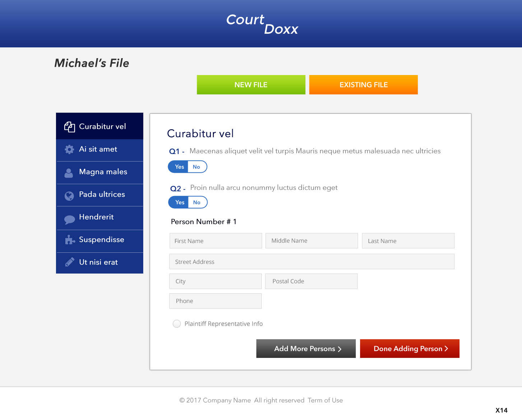Select No for question Q1
Image resolution: width=522 pixels, height=420 pixels.
[197, 167]
